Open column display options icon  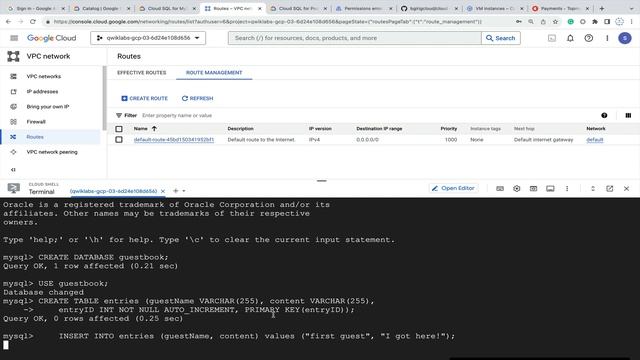point(628,116)
